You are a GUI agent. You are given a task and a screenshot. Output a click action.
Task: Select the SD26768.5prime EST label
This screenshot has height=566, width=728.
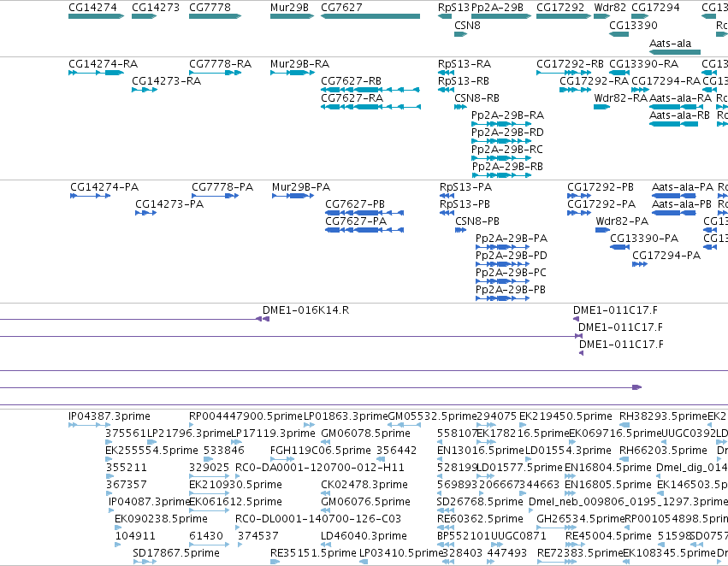480,502
